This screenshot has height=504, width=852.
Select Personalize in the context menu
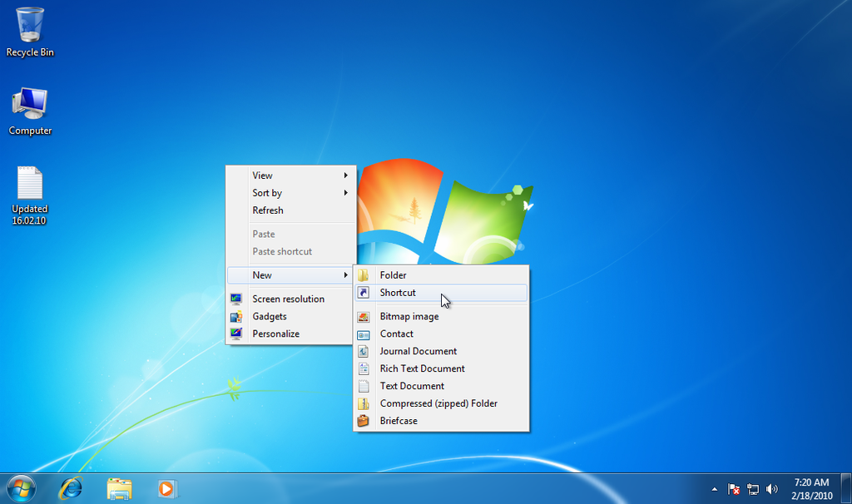275,334
